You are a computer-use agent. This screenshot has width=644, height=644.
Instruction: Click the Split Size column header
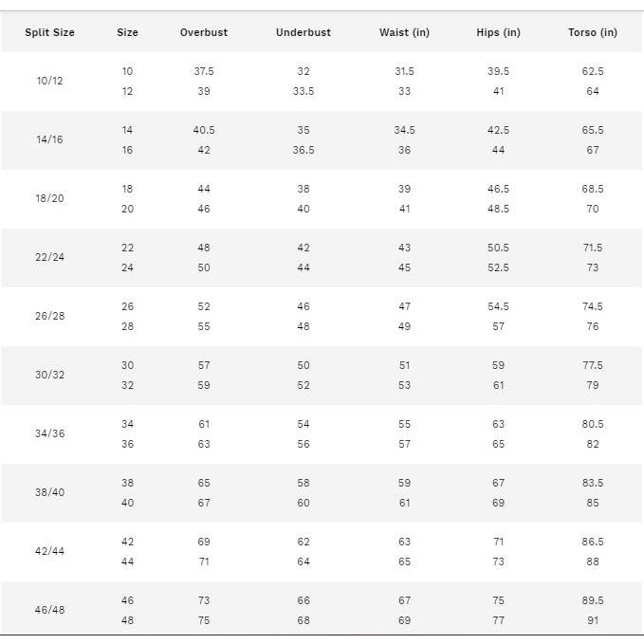(50, 32)
